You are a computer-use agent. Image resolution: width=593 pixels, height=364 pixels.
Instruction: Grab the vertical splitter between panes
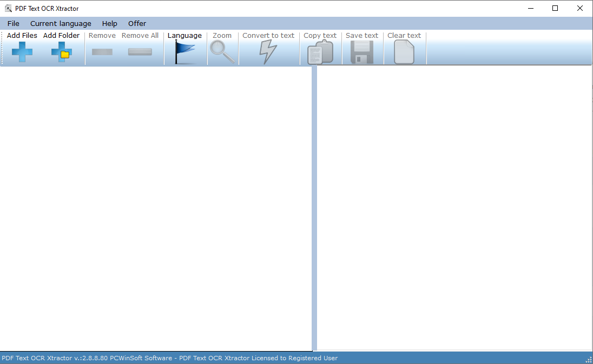314,208
